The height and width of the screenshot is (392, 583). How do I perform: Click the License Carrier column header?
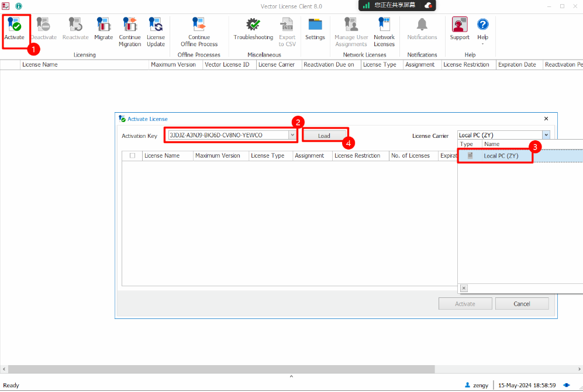(279, 65)
